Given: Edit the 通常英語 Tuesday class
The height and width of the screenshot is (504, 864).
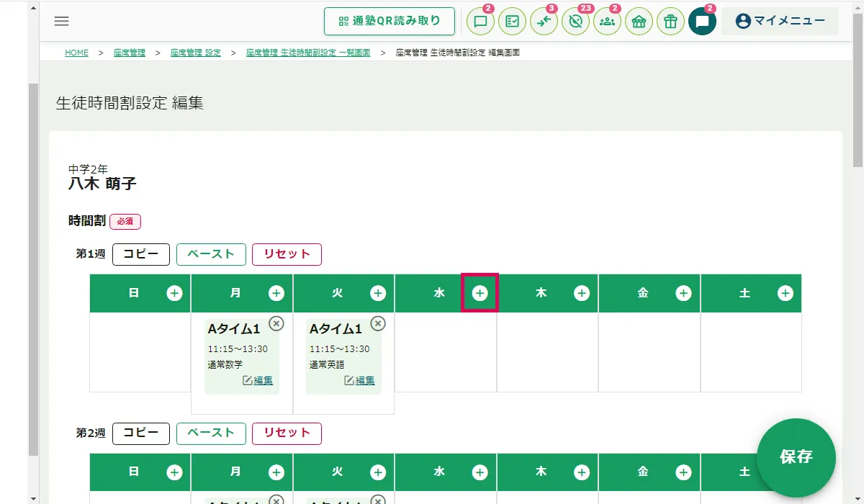Looking at the screenshot, I should pyautogui.click(x=359, y=381).
